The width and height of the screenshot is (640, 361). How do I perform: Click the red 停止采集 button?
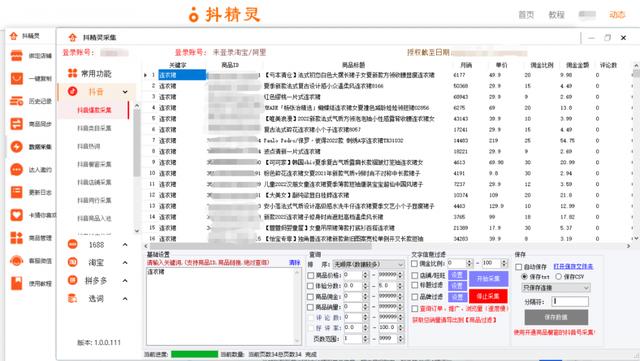(x=488, y=296)
